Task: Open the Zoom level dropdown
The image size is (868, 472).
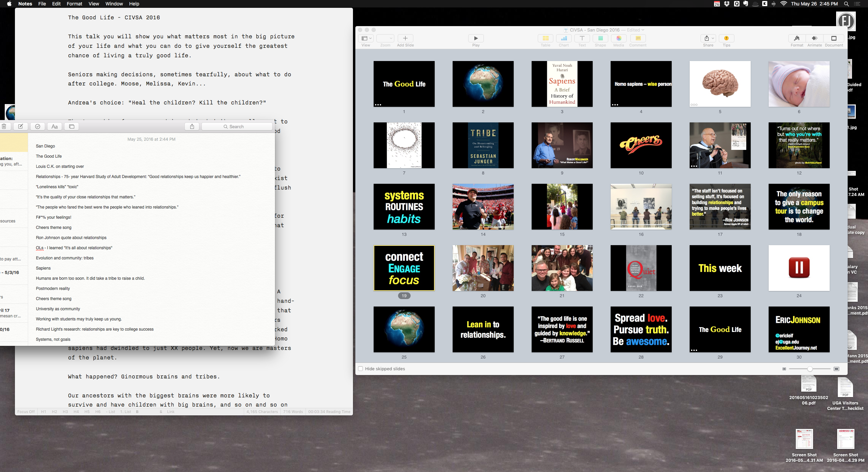Action: point(385,38)
